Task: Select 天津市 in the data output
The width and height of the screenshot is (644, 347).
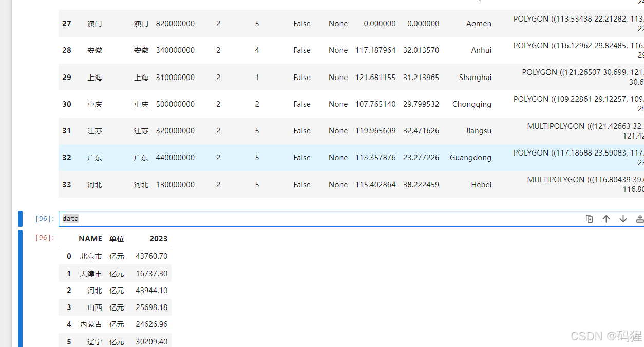Action: 91,274
